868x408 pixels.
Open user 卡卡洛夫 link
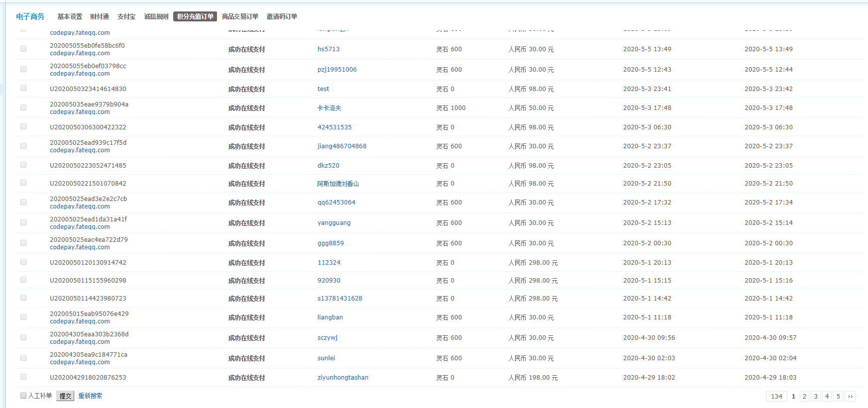(x=329, y=108)
